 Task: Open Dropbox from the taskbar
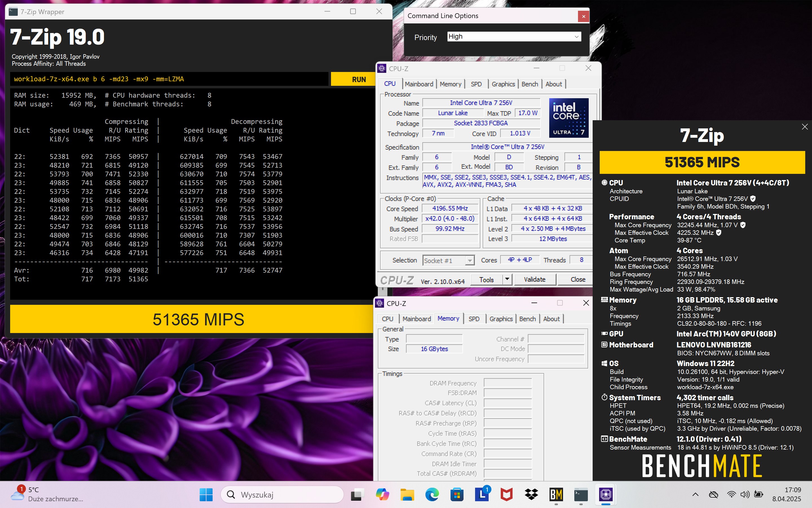531,494
